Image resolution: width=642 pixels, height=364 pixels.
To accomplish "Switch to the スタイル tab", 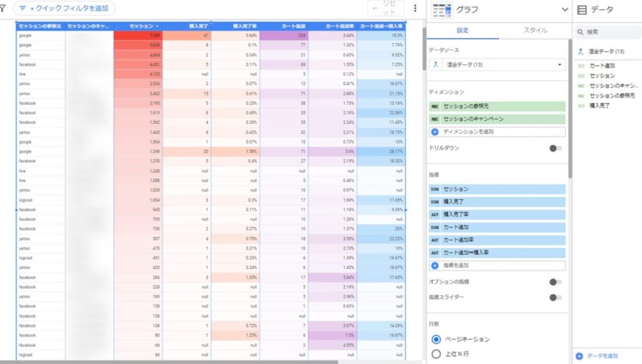I will tap(535, 30).
